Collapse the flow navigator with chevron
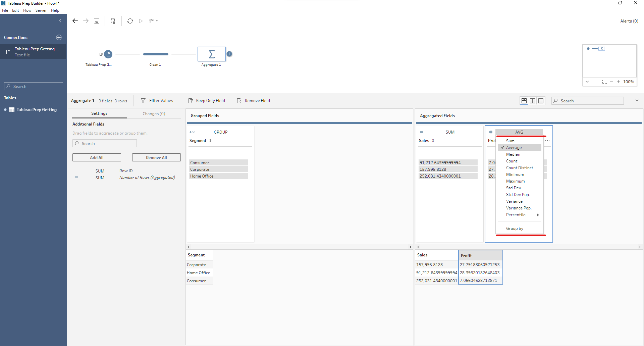This screenshot has height=346, width=644. click(x=587, y=82)
